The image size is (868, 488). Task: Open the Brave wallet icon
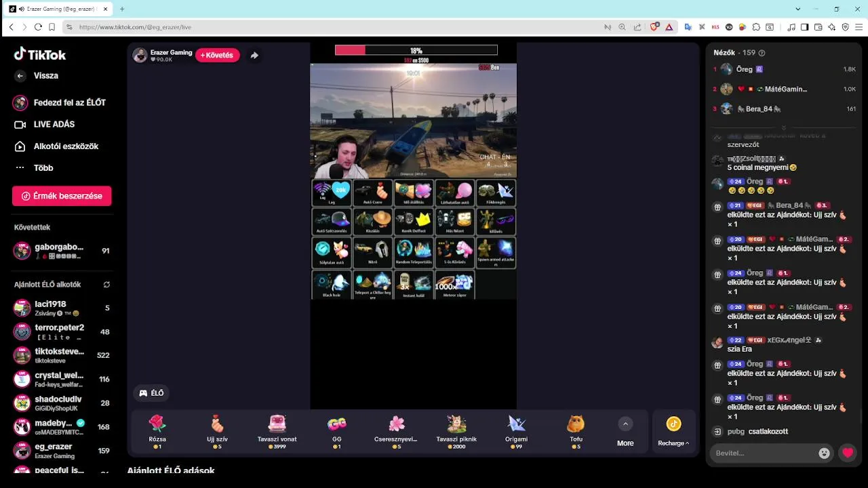click(x=818, y=27)
